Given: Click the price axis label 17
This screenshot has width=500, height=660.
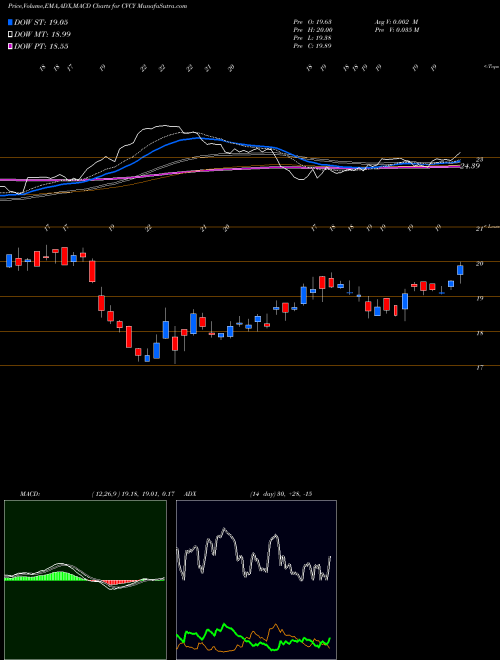Looking at the screenshot, I should tap(479, 368).
